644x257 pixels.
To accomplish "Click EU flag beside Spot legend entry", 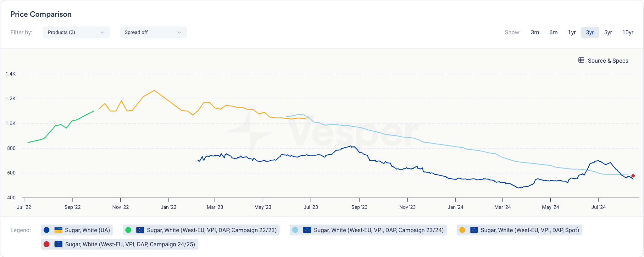I will point(474,230).
